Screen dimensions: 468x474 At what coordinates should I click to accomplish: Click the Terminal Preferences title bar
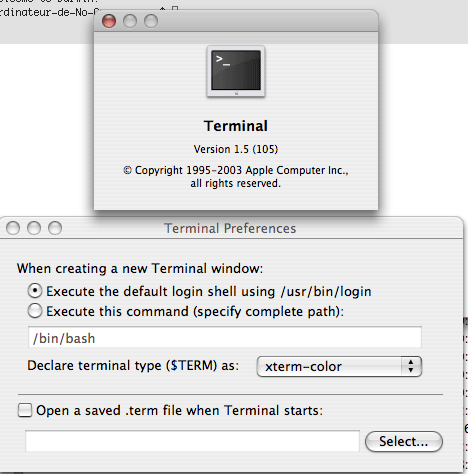(x=231, y=228)
